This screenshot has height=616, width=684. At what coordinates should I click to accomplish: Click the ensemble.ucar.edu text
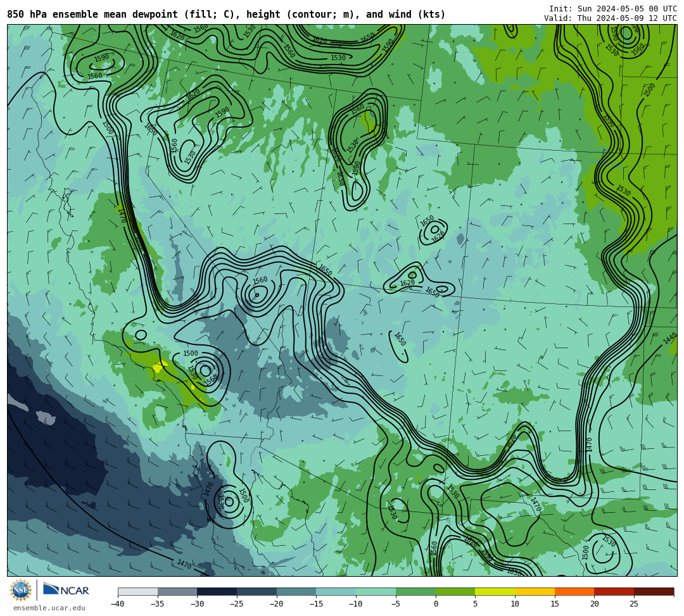point(49,608)
